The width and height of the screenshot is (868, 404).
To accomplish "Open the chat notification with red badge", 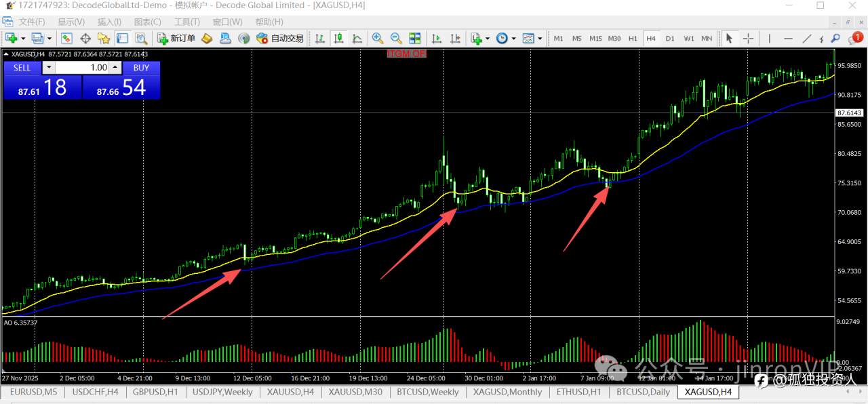I will click(x=854, y=38).
